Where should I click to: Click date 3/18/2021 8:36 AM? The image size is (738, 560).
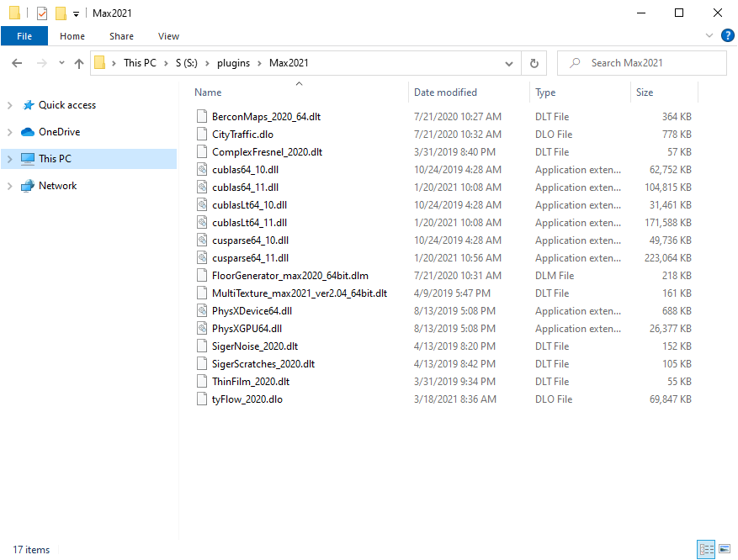point(454,399)
